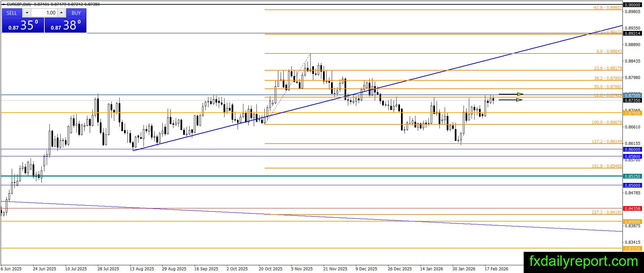Select the orange 0.83250 level label
Screen dimensions: 644x273
point(632,248)
